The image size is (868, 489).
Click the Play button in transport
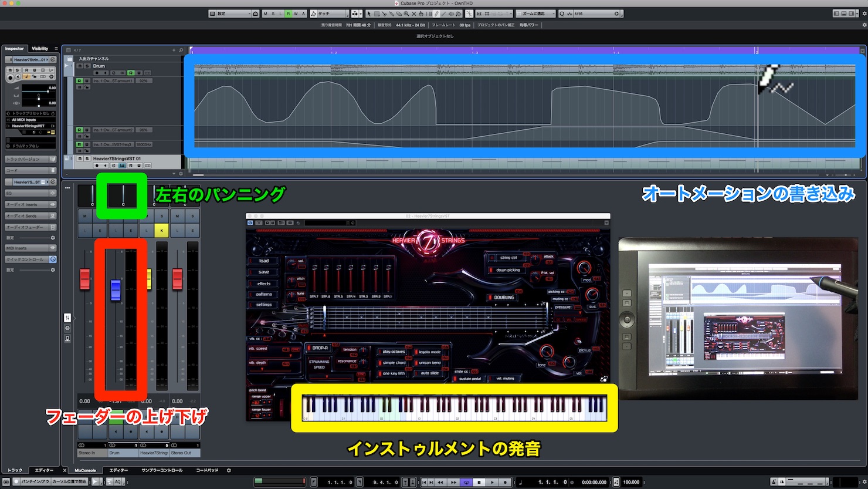(492, 482)
